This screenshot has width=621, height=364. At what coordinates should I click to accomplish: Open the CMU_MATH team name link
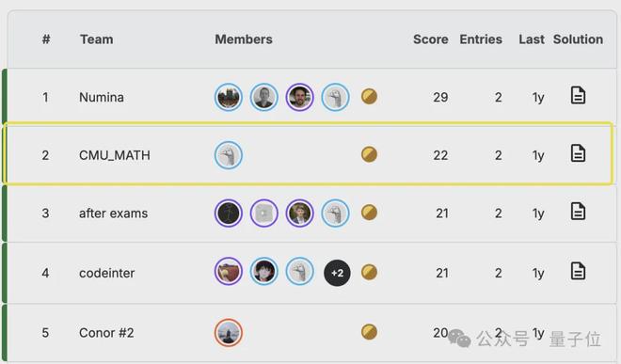click(x=115, y=155)
